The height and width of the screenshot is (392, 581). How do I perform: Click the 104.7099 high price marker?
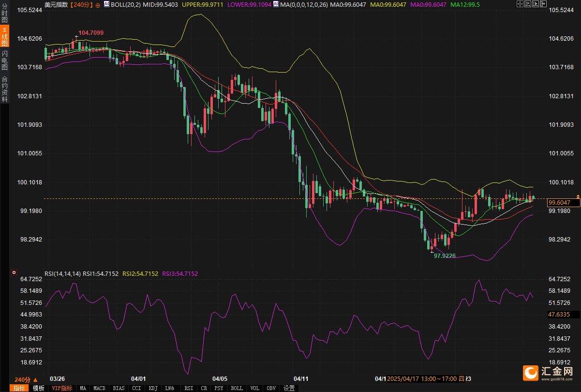[91, 33]
